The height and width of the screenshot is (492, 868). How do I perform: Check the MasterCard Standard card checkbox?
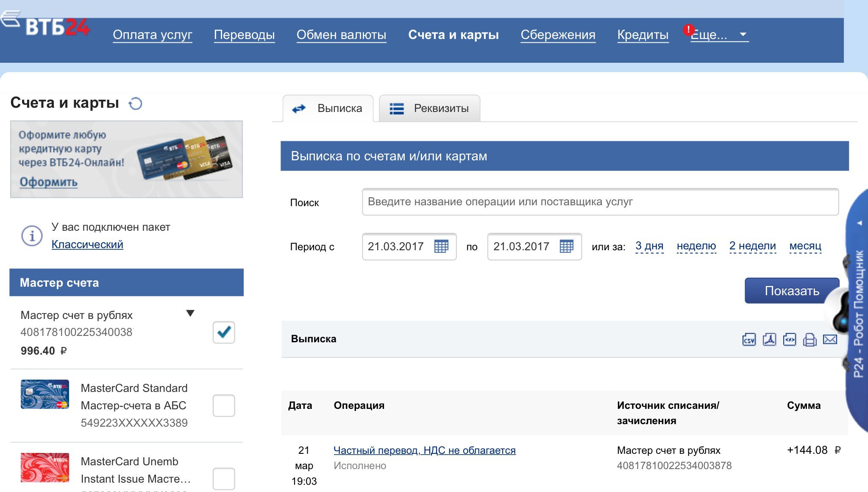click(x=224, y=405)
